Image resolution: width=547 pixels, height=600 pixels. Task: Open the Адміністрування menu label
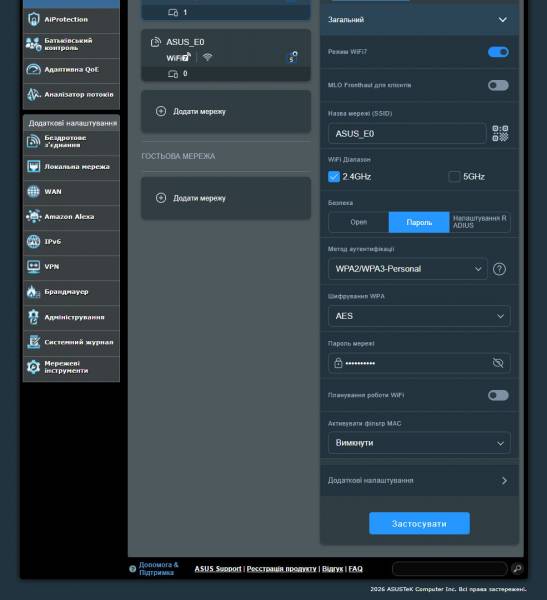(x=74, y=317)
